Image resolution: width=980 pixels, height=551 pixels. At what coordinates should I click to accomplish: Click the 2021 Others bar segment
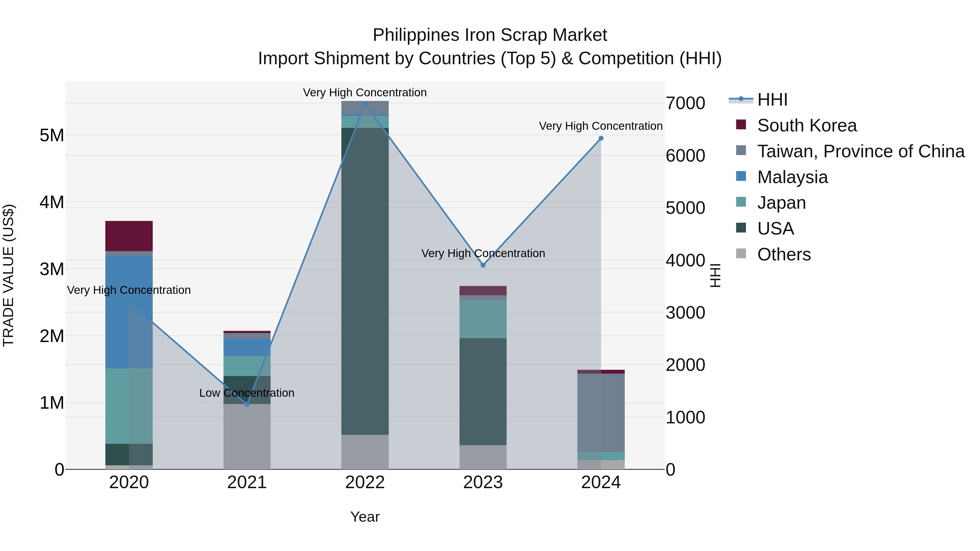pyautogui.click(x=247, y=437)
